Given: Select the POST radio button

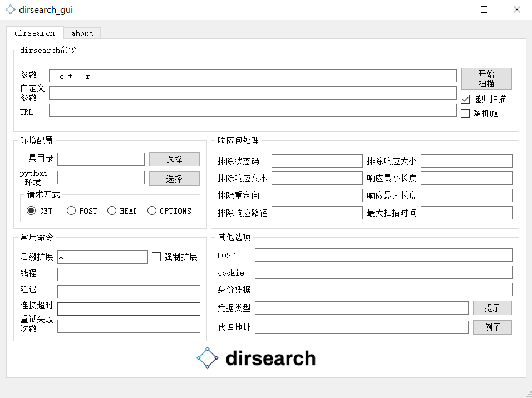Looking at the screenshot, I should click(x=71, y=211).
